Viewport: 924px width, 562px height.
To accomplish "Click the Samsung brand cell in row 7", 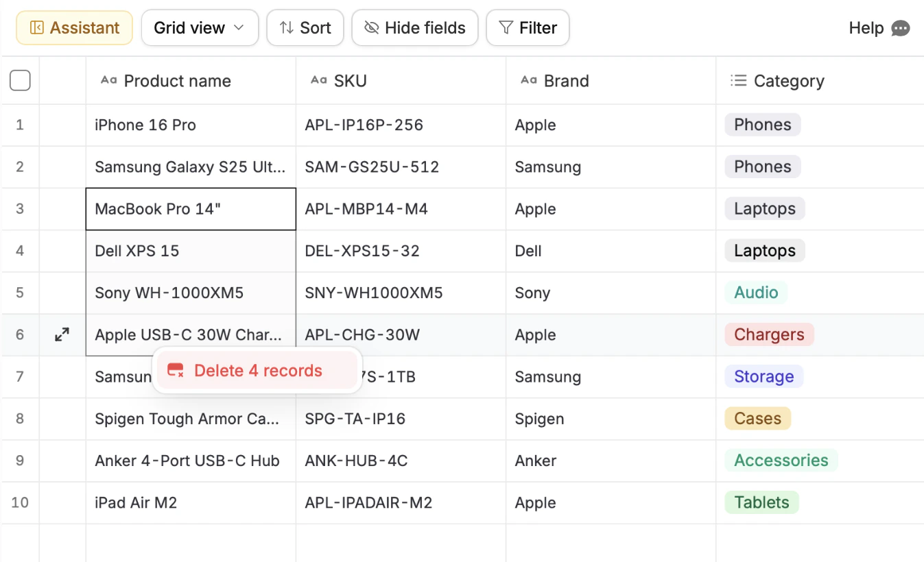I will tap(611, 377).
